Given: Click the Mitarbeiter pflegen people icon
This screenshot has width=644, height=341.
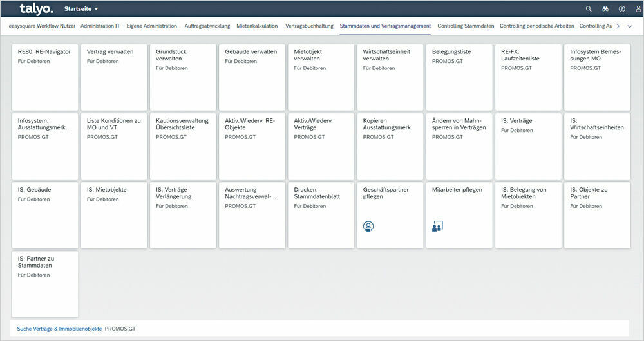Looking at the screenshot, I should [437, 226].
